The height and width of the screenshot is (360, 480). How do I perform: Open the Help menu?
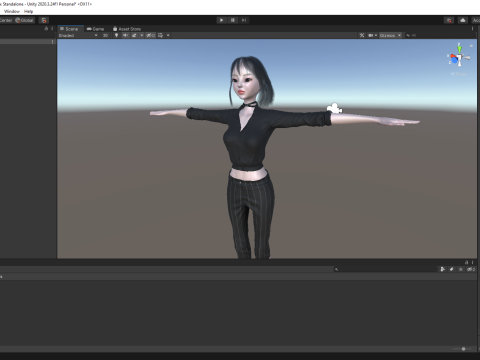click(29, 11)
